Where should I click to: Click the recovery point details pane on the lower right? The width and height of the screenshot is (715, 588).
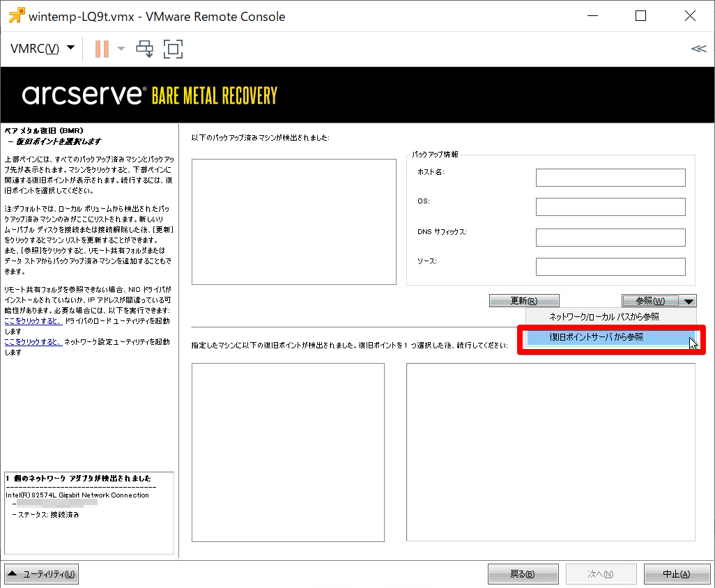click(x=551, y=452)
